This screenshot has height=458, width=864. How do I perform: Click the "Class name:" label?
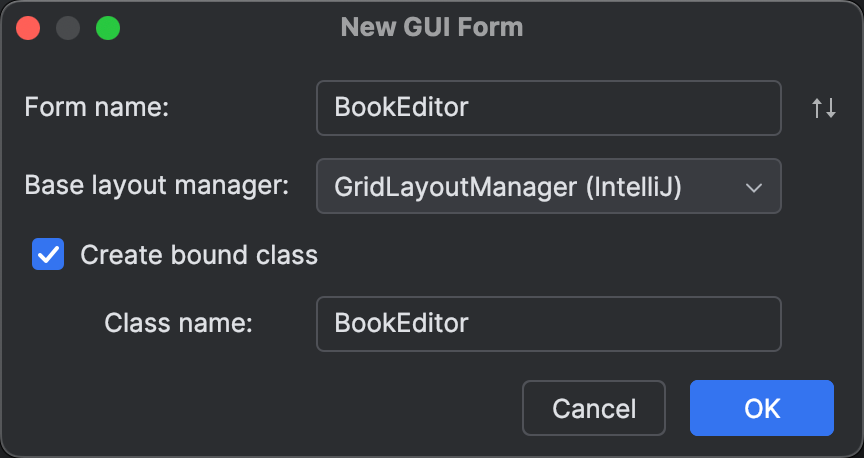[178, 323]
